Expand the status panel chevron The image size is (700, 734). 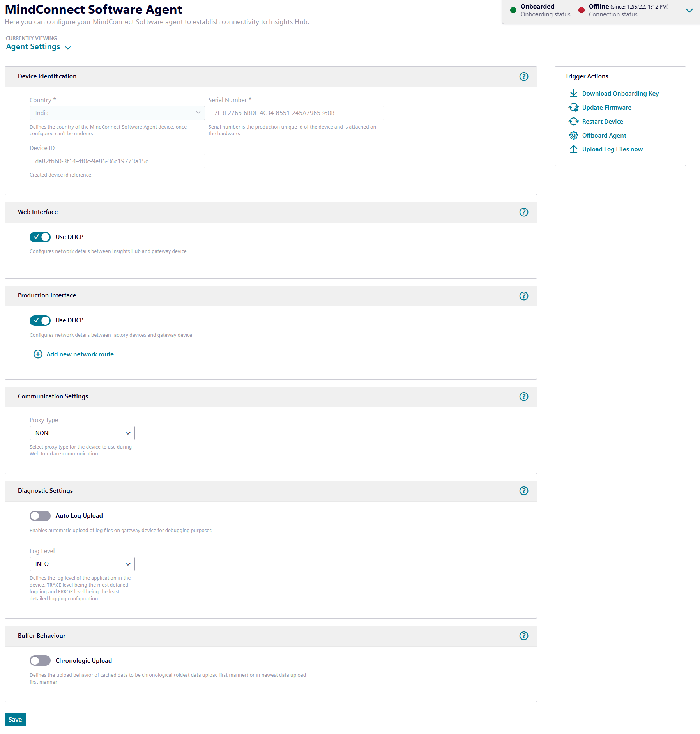pos(689,11)
